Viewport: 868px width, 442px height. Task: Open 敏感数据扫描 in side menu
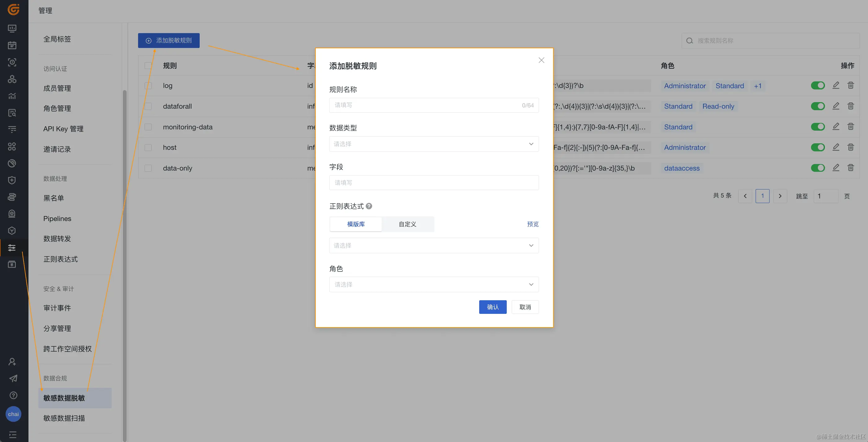(64, 418)
